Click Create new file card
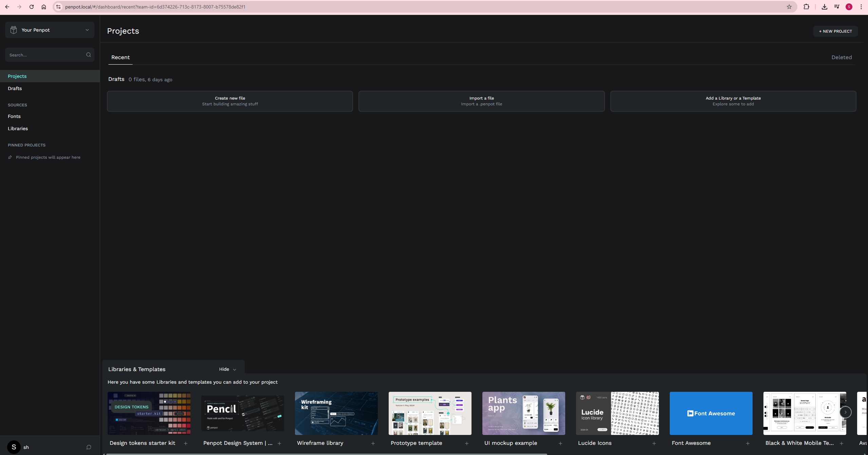Viewport: 868px width, 455px height. click(x=230, y=101)
